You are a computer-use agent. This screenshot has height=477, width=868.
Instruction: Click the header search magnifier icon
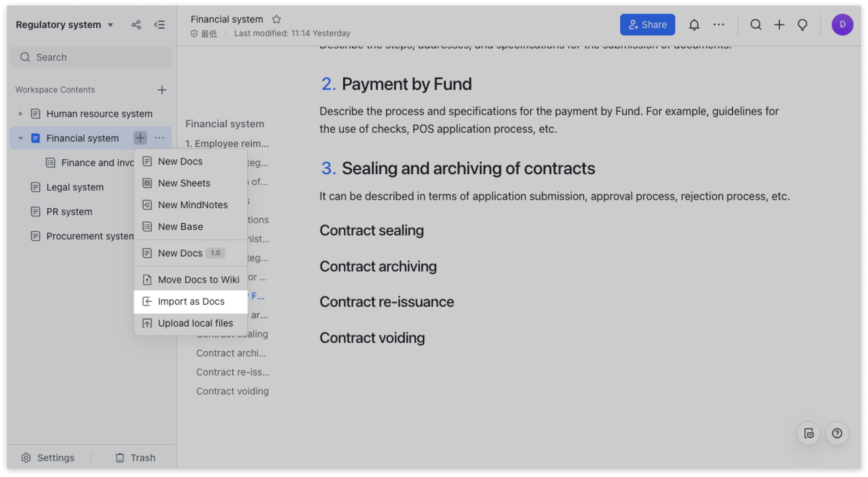tap(756, 25)
